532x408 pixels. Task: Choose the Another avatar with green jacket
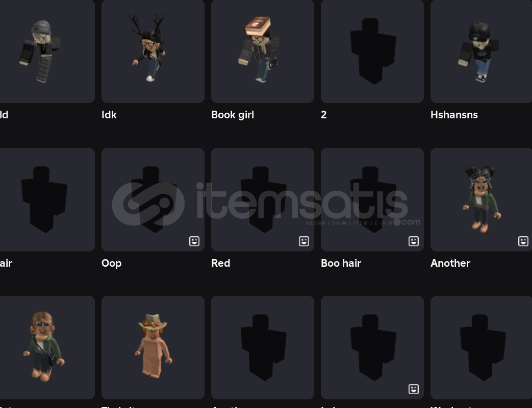click(481, 199)
